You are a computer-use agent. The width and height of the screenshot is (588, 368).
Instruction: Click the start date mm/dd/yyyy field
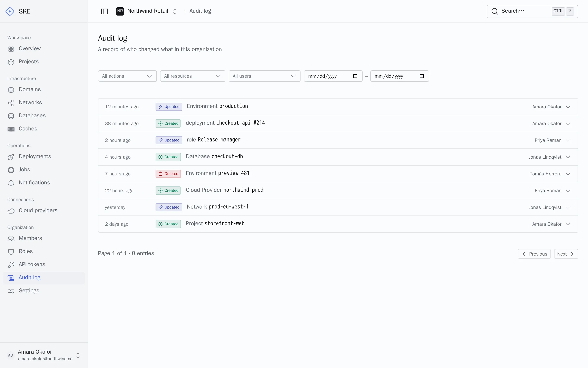coord(333,76)
